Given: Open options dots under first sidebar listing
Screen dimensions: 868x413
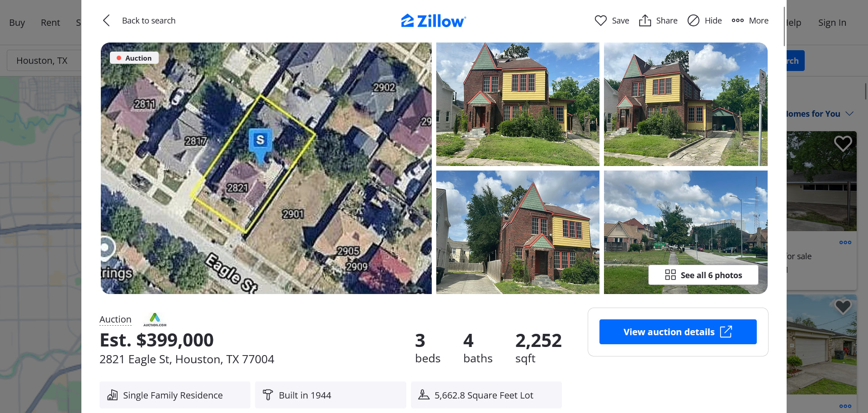Looking at the screenshot, I should coord(845,242).
